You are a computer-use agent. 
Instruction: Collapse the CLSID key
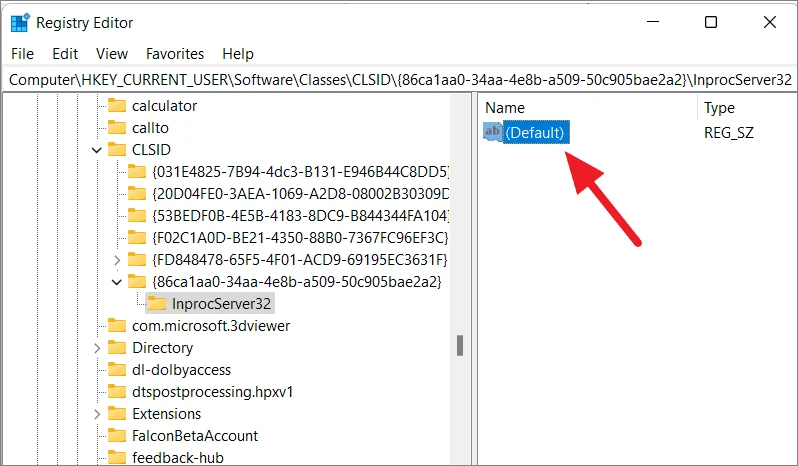97,150
